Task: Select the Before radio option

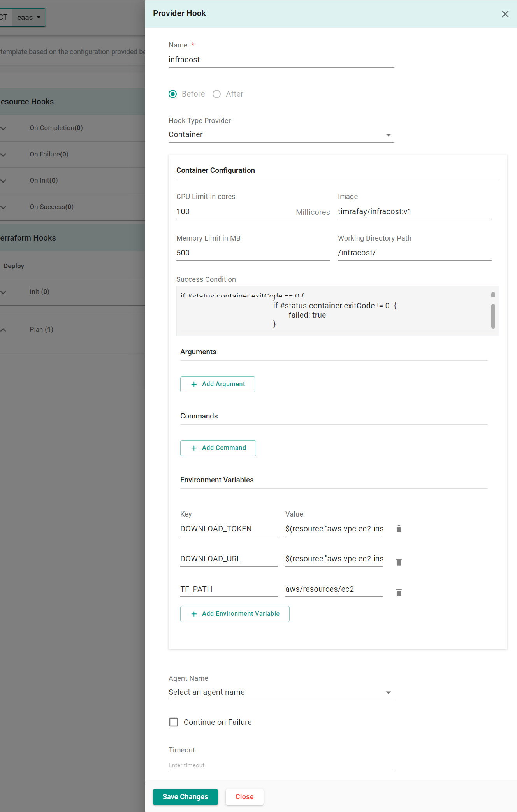Action: click(x=173, y=94)
